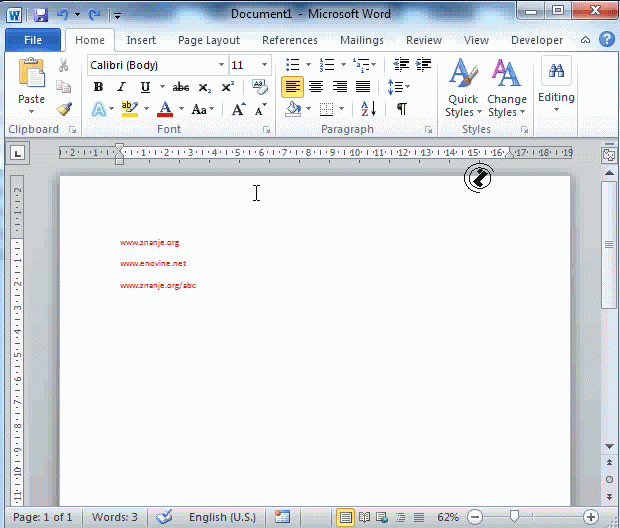The width and height of the screenshot is (620, 528).
Task: Click the Show/Hide paragraph marks icon
Action: (401, 109)
